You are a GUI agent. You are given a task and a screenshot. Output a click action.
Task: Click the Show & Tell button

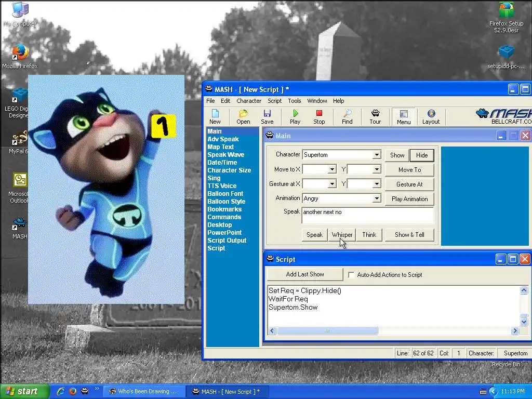409,234
